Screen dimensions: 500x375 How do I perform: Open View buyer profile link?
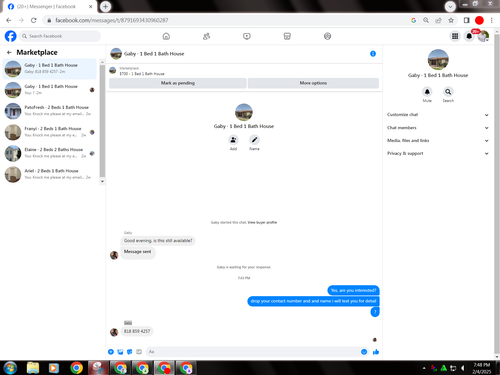pos(262,222)
